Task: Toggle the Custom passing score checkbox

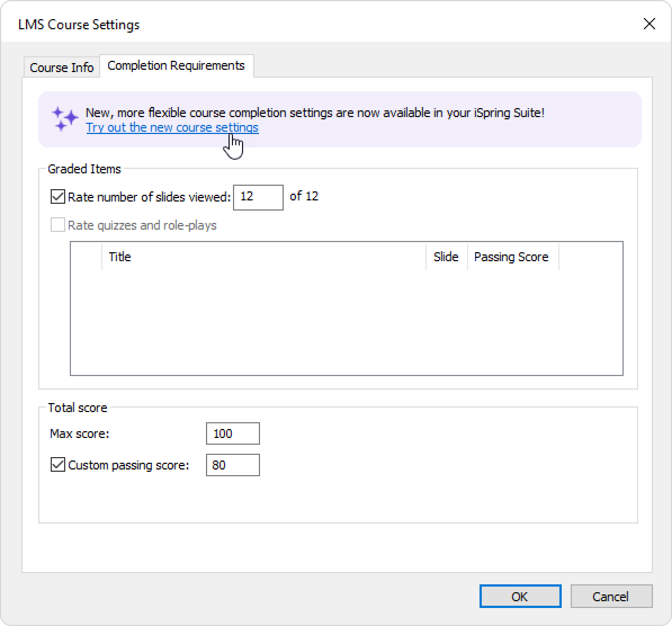Action: coord(58,465)
